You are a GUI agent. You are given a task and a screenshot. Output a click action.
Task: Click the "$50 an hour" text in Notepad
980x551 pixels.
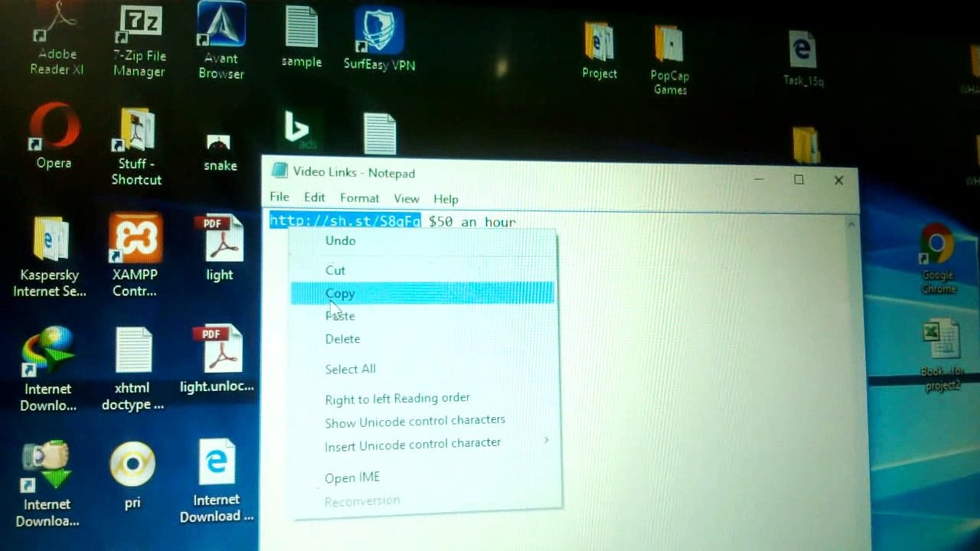(x=472, y=222)
